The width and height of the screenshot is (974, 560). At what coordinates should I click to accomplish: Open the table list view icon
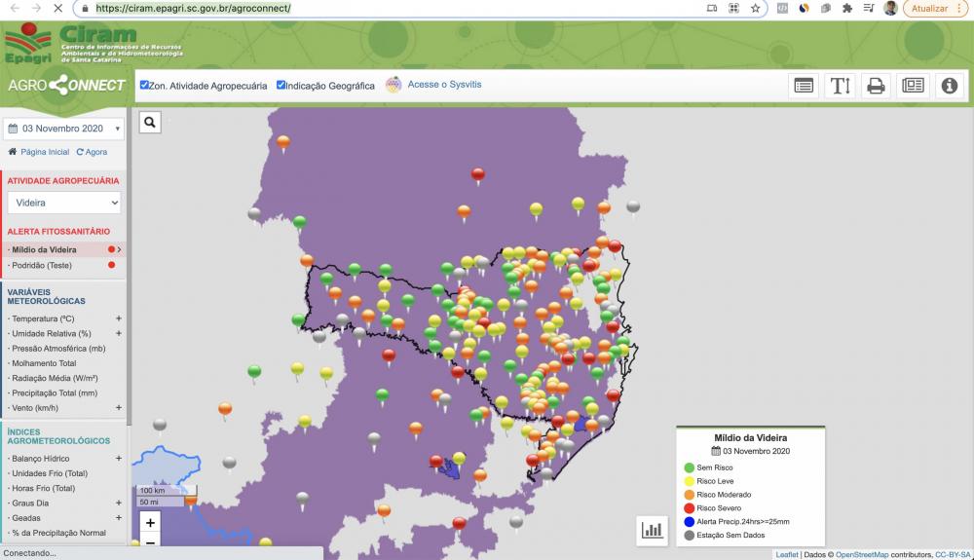804,86
